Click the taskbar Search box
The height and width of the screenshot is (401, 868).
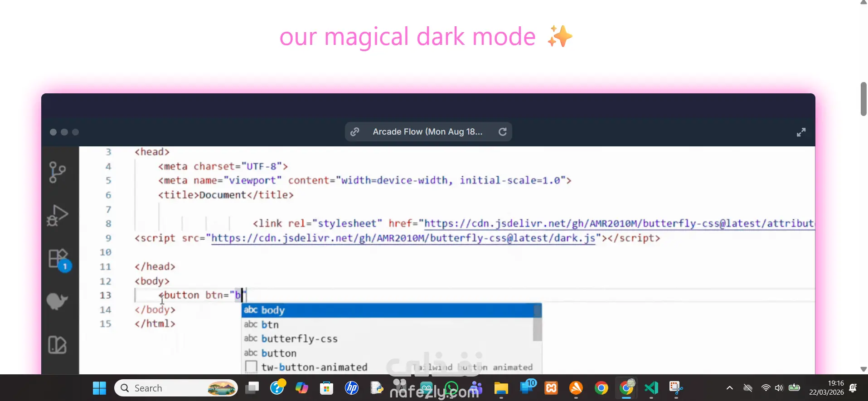pos(176,388)
